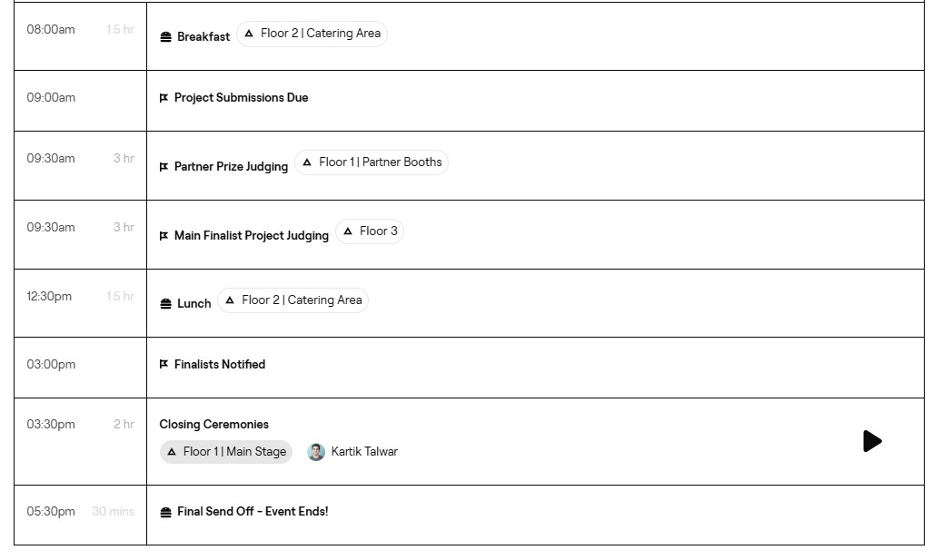
Task: Click Kartik Talwar's avatar photo
Action: pos(316,452)
